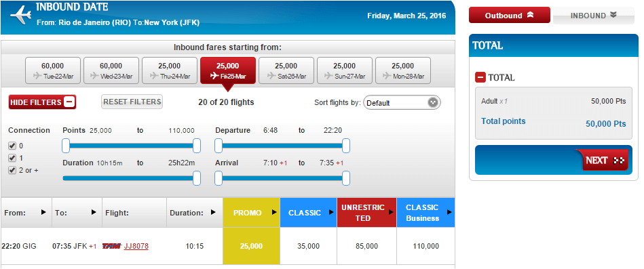
Task: Sort flights by To column arrow
Action: point(94,212)
